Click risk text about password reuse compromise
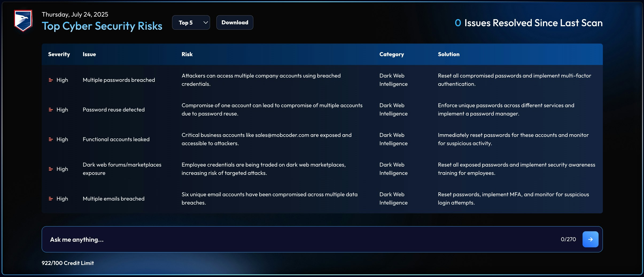This screenshot has width=644, height=277. point(272,110)
